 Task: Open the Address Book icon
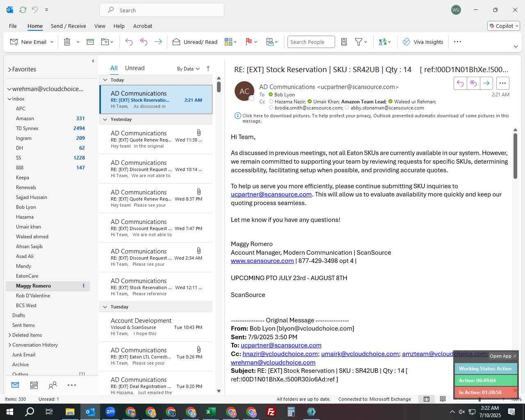(344, 42)
